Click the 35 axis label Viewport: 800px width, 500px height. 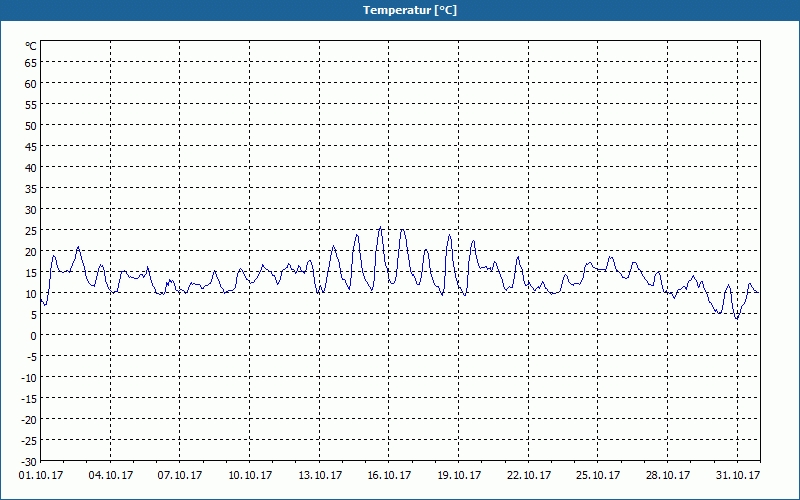(31, 189)
